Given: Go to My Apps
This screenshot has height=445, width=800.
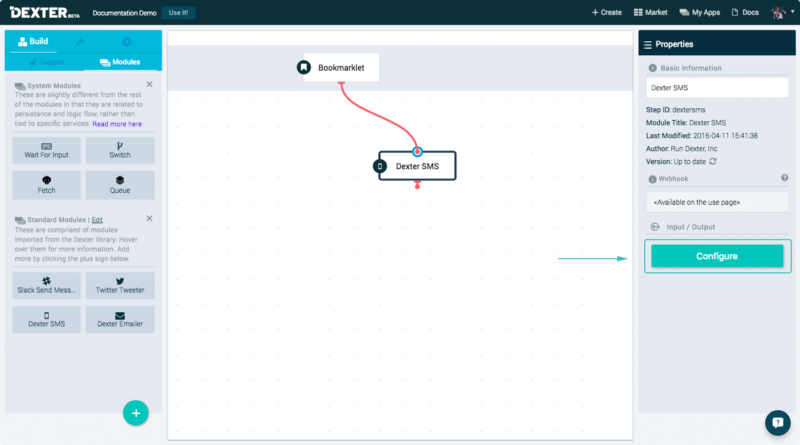Looking at the screenshot, I should tap(699, 12).
